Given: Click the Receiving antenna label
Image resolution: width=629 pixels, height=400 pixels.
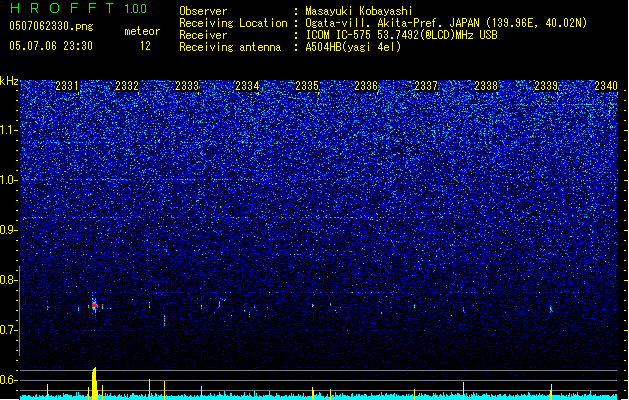Looking at the screenshot, I should click(x=230, y=47).
